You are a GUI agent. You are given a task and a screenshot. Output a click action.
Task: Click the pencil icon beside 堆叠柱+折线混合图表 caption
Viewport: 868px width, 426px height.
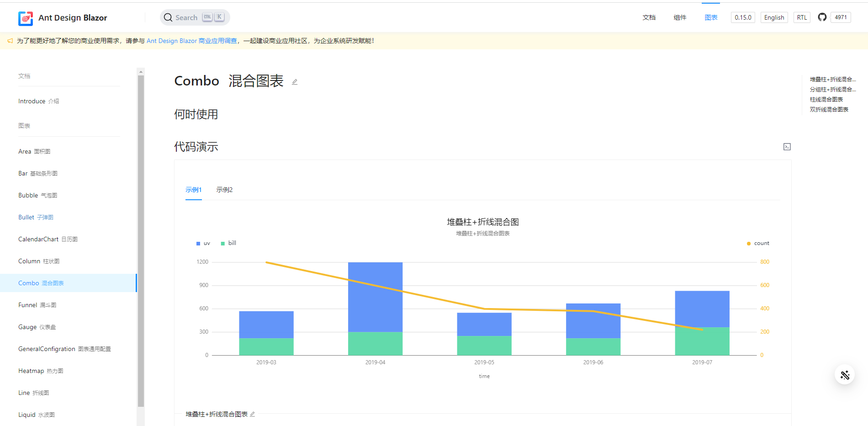click(x=252, y=414)
